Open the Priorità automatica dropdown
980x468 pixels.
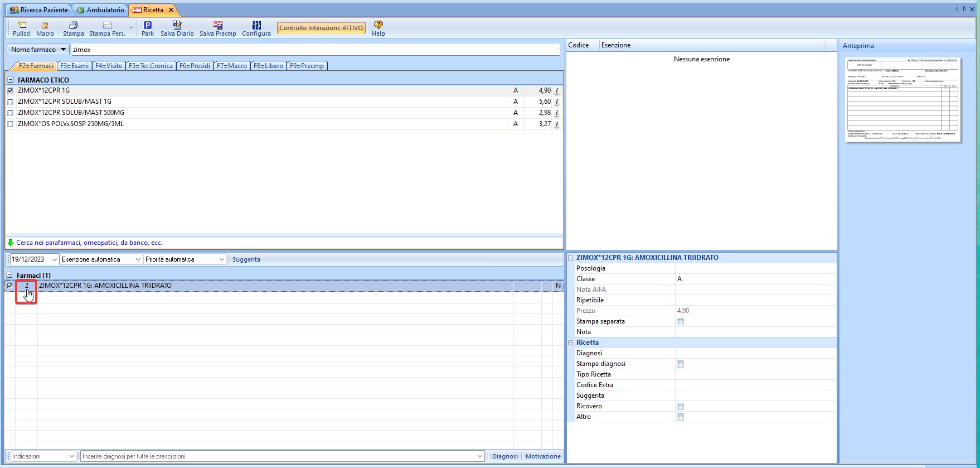tap(221, 259)
